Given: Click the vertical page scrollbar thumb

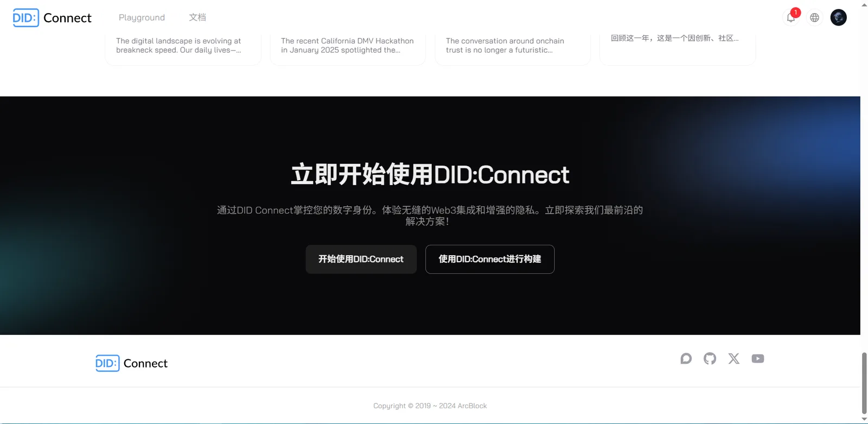Looking at the screenshot, I should pos(864,383).
